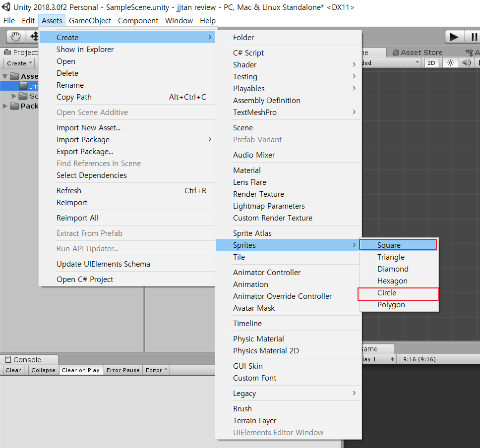The width and height of the screenshot is (480, 448).
Task: Click the Unity logo in title bar
Action: pos(6,7)
